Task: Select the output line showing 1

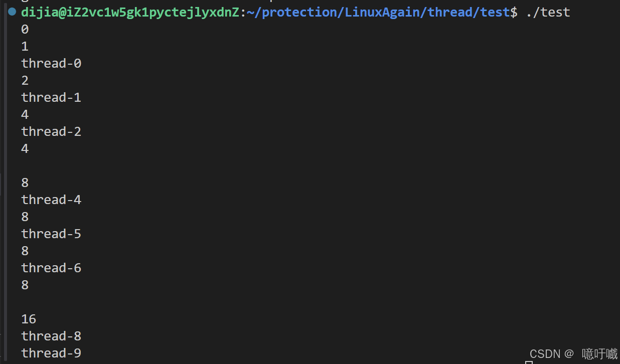Action: [25, 47]
